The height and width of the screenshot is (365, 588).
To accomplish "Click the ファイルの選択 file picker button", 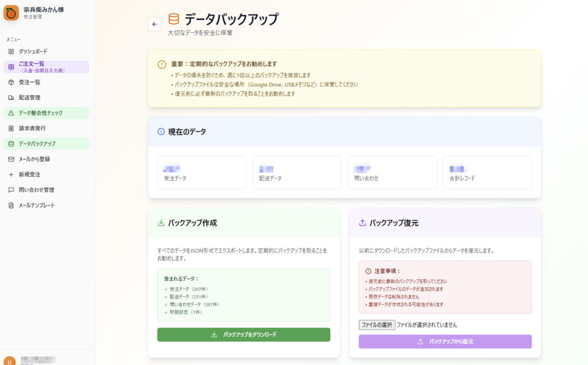I will pyautogui.click(x=377, y=324).
